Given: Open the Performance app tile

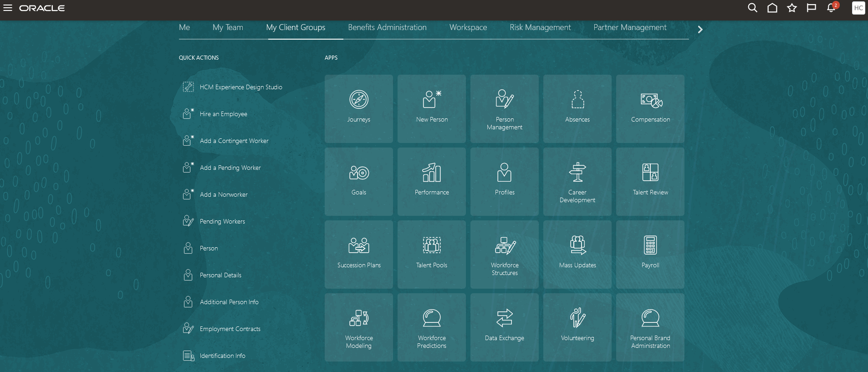Looking at the screenshot, I should pos(432,182).
